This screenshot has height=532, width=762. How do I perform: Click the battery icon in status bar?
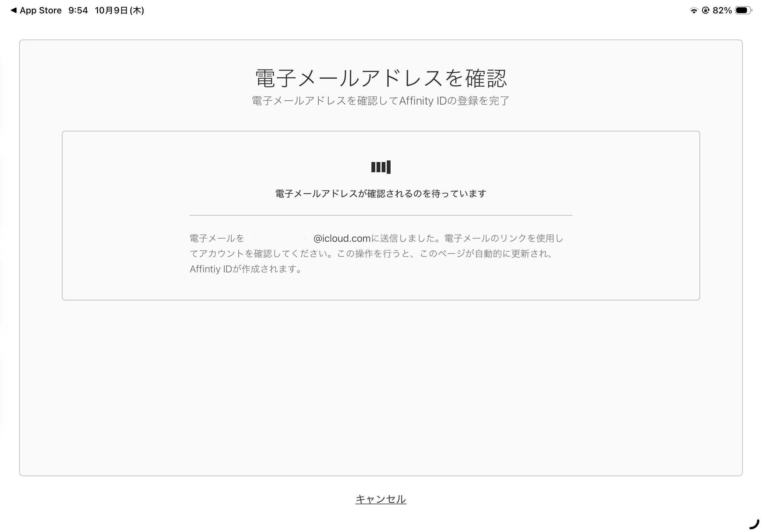(743, 11)
